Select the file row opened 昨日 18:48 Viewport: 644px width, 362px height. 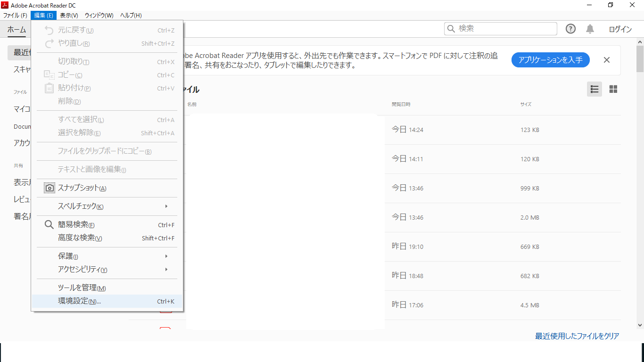click(375, 276)
